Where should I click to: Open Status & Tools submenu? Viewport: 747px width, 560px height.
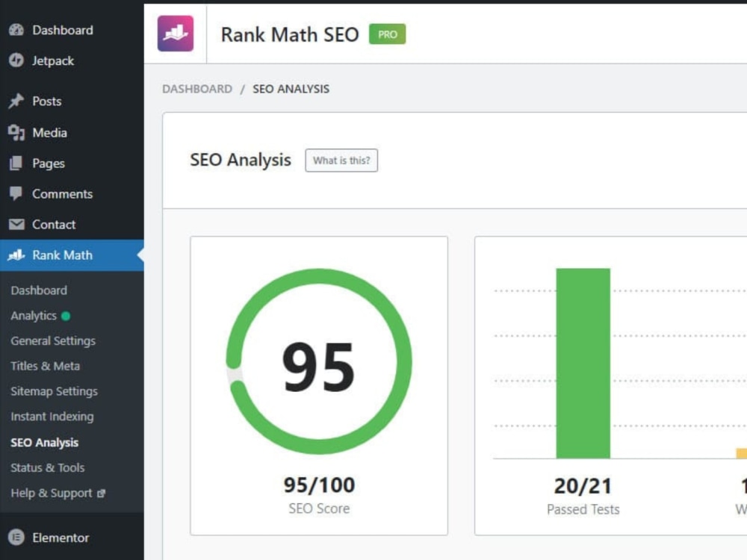tap(48, 467)
